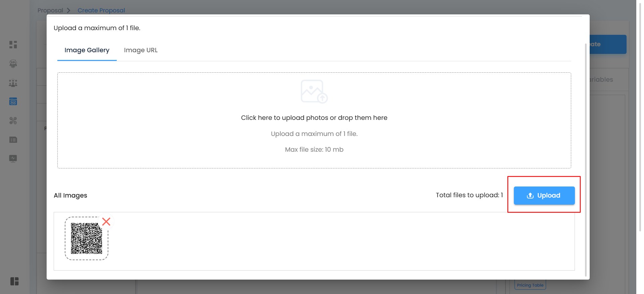This screenshot has width=644, height=294.
Task: Click the handshake deals sidebar icon
Action: [13, 64]
